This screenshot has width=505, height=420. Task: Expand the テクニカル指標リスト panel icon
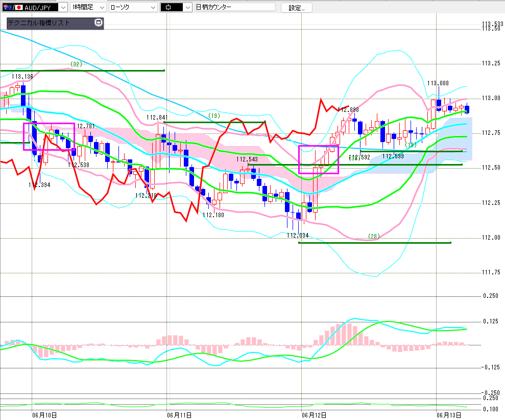99,22
